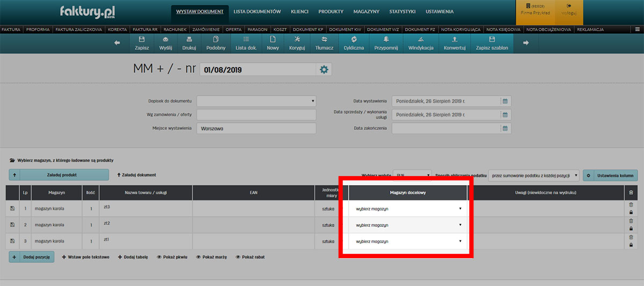Click the Koryguj correction tool

297,43
